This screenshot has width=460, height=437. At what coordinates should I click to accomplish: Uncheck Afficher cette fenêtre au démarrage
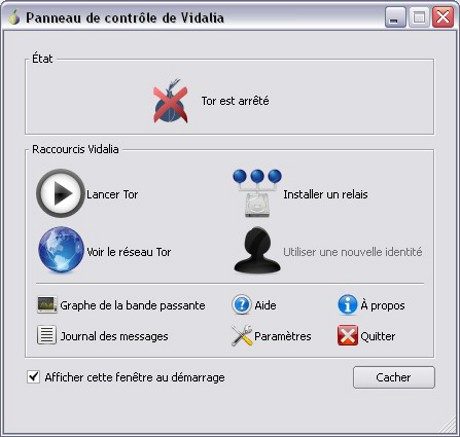tap(33, 377)
